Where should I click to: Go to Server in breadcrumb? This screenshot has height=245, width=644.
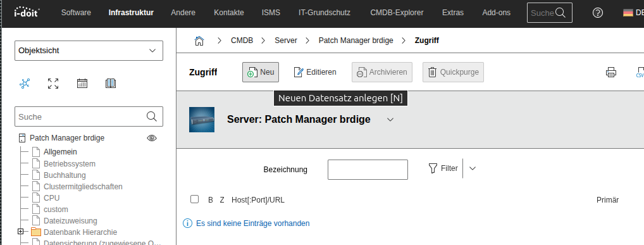point(286,41)
